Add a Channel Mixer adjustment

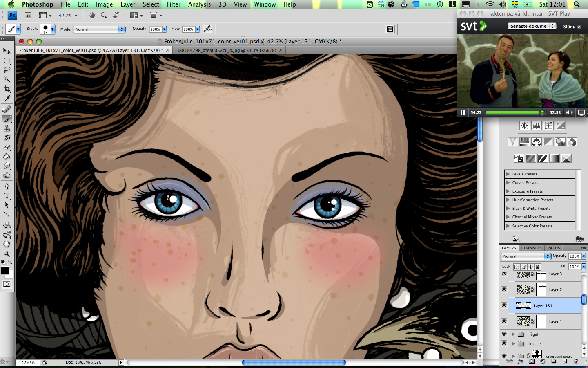(x=572, y=142)
